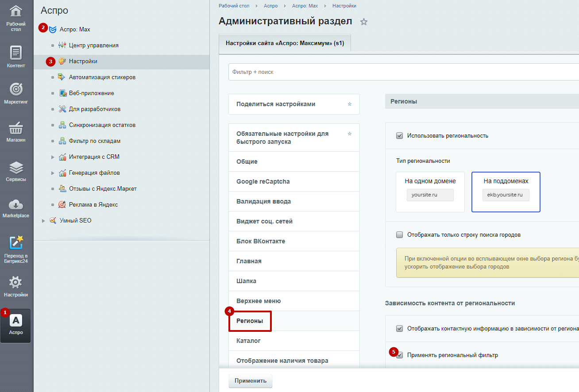Click the Аспро: Max breadcrumb link

click(x=305, y=6)
